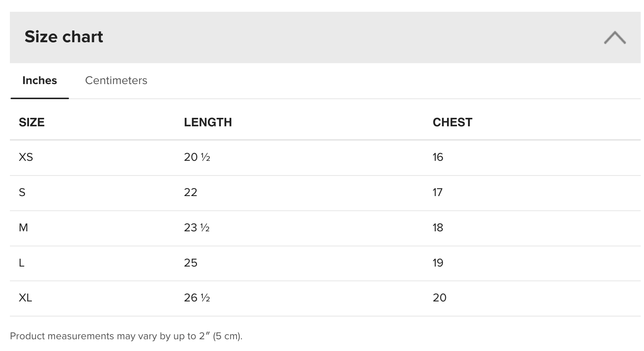Collapse the Size chart chevron arrow
This screenshot has height=351, width=644.
coord(615,37)
